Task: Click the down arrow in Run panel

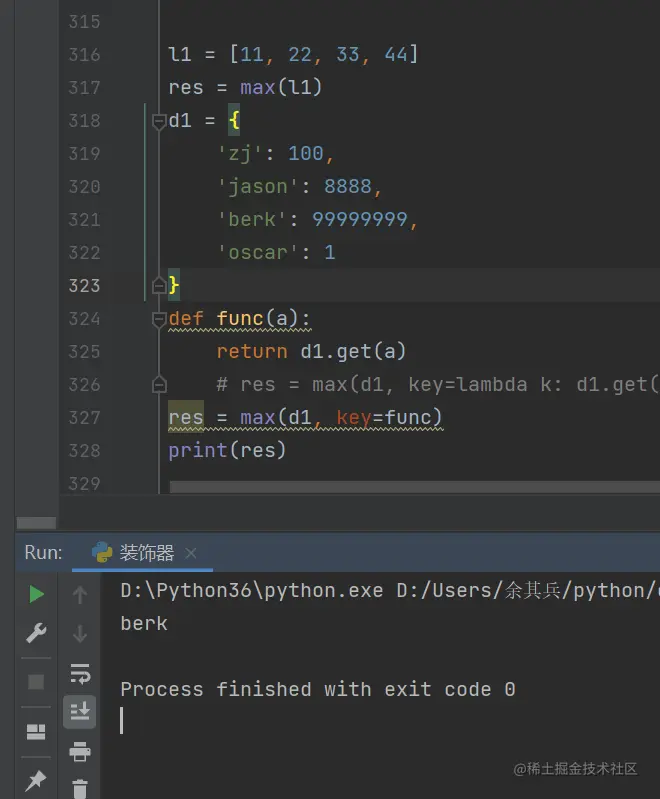Action: click(x=80, y=633)
